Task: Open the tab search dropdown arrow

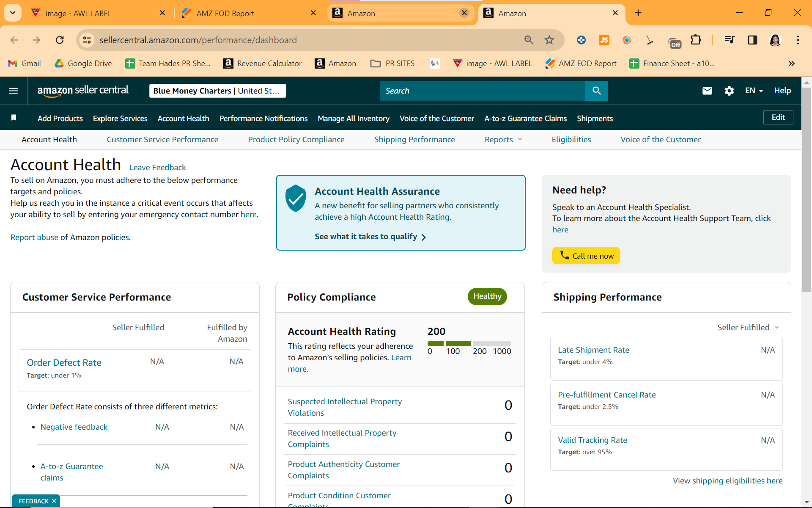Action: point(13,13)
